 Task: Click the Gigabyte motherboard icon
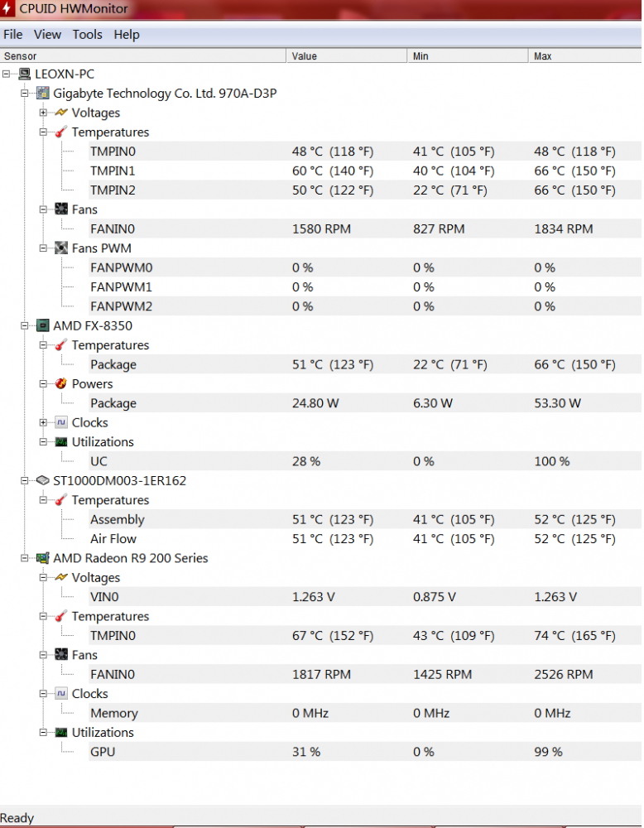(42, 94)
